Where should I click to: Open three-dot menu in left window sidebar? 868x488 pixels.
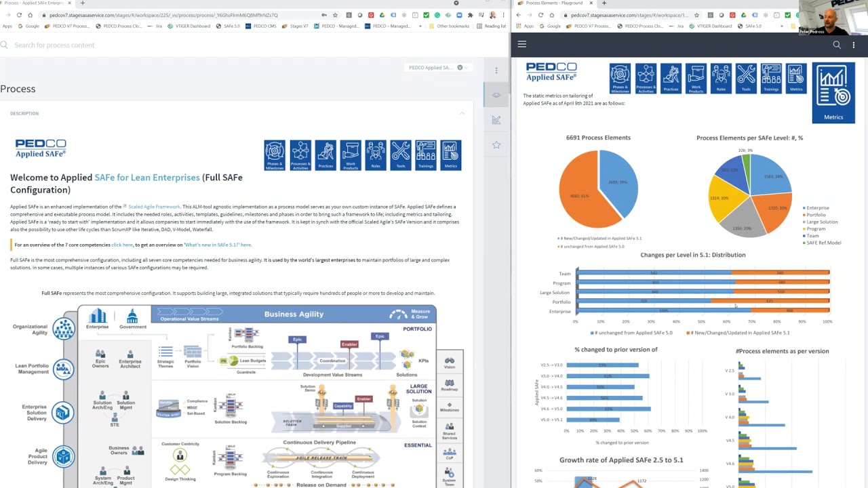pos(496,70)
